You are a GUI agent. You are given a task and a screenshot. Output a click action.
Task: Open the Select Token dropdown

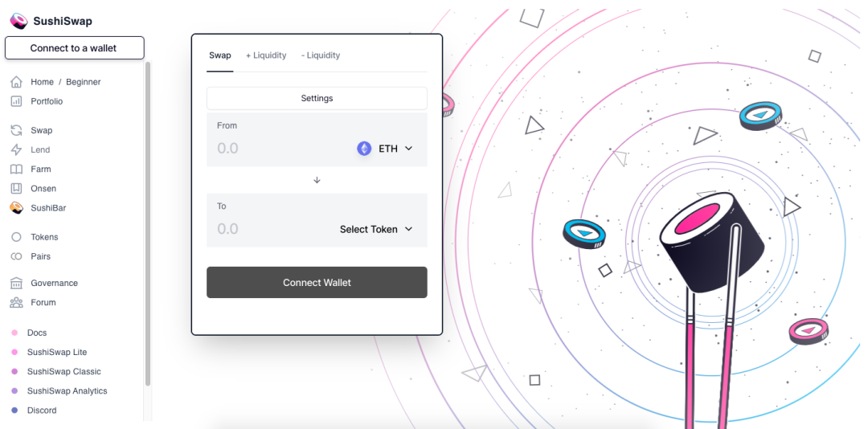coord(376,229)
